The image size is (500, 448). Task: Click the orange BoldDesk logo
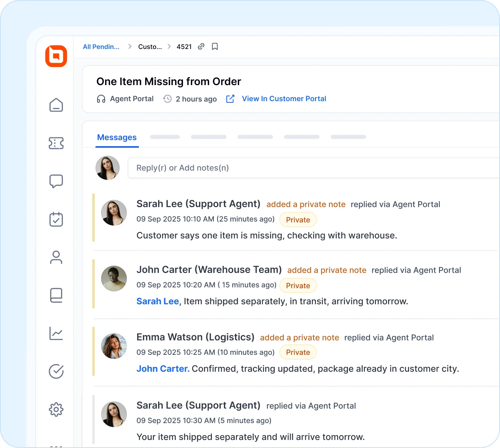tap(56, 56)
